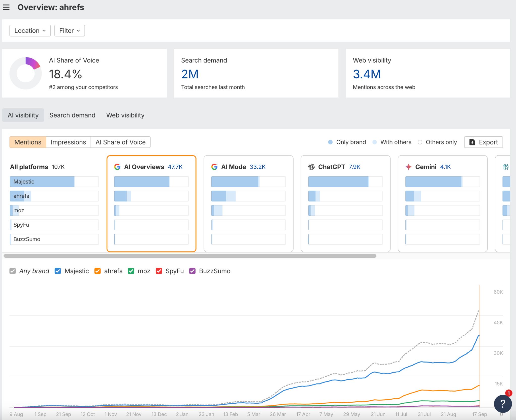Open help via the question mark icon

click(x=502, y=404)
